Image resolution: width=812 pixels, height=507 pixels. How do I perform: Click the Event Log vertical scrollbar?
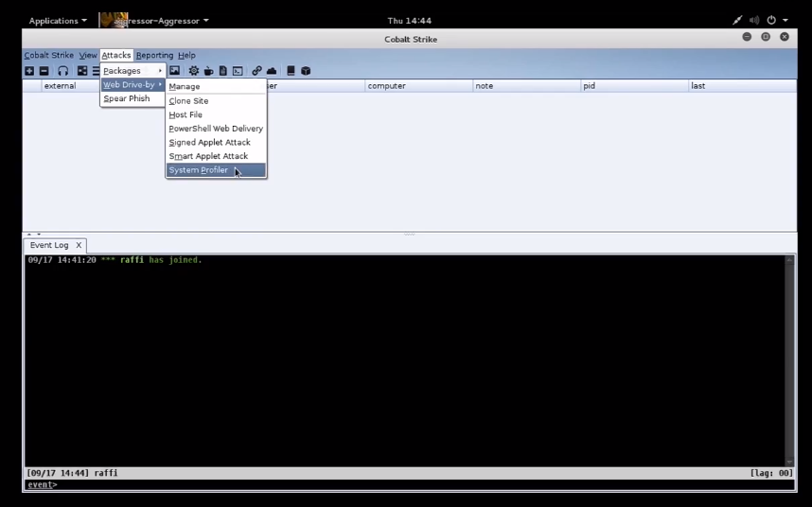pos(789,360)
